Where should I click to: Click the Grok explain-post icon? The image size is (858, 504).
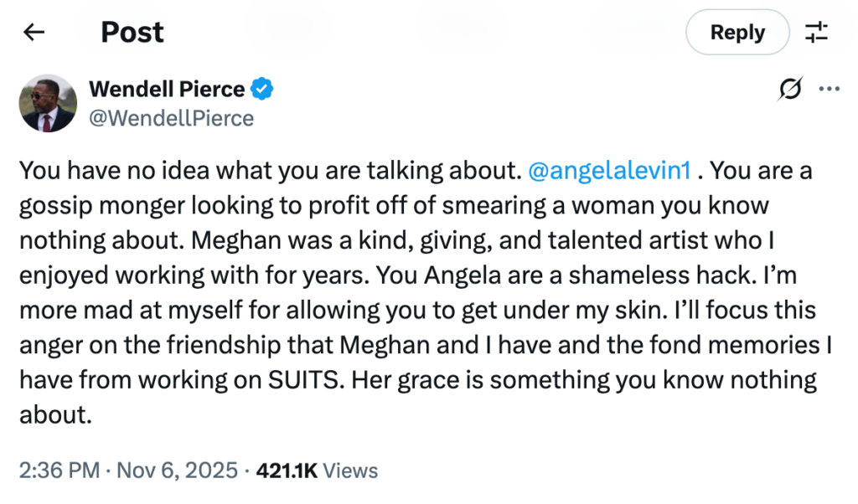tap(789, 89)
